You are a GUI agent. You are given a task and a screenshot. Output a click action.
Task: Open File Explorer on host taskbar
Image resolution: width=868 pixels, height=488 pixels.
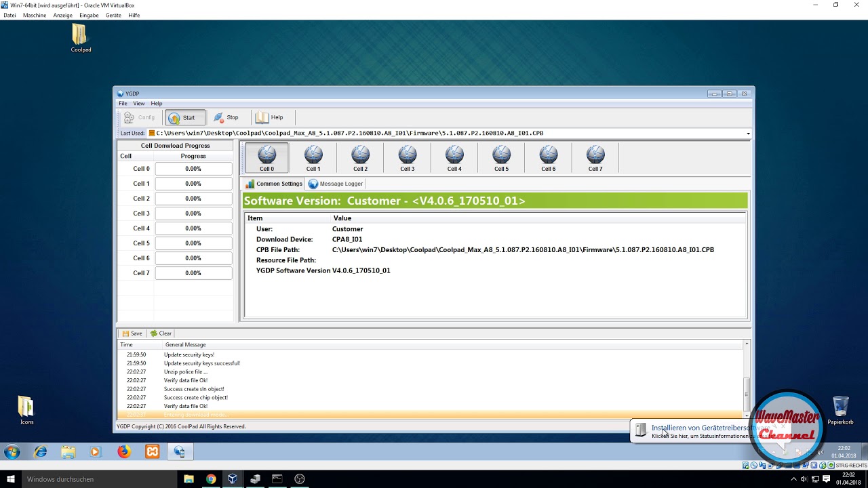coord(189,479)
